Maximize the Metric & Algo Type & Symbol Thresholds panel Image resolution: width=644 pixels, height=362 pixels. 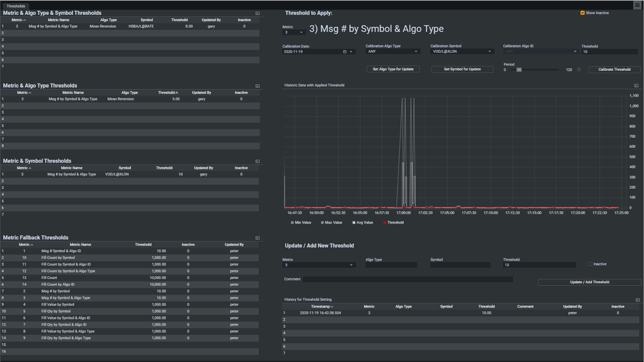[258, 13]
